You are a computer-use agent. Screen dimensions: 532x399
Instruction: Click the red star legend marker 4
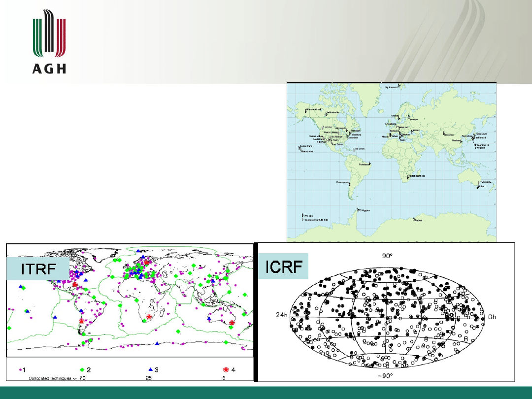pyautogui.click(x=225, y=369)
